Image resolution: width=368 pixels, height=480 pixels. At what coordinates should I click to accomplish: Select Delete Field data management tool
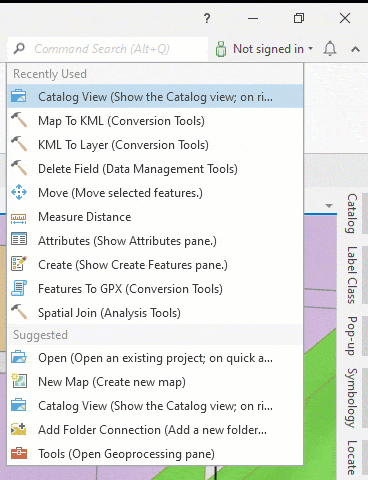coord(155,169)
